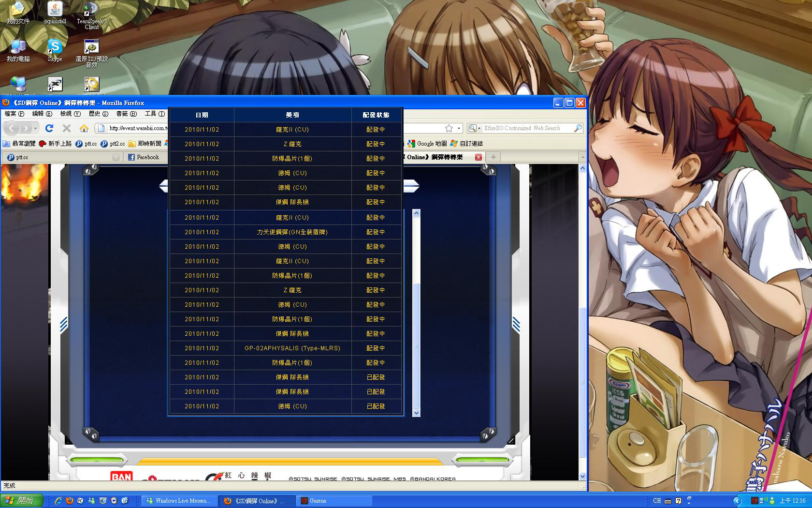812x508 pixels.
Task: Open the 檔案 menu
Action: coord(14,114)
